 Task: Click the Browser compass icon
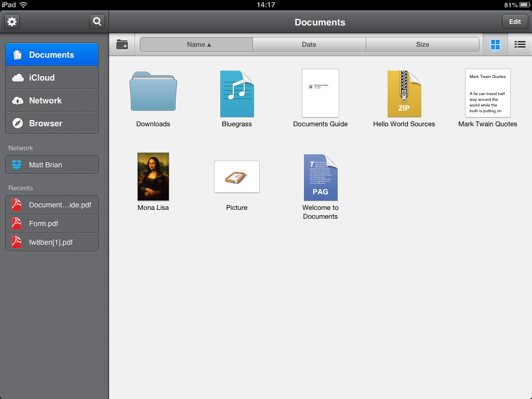click(x=18, y=123)
